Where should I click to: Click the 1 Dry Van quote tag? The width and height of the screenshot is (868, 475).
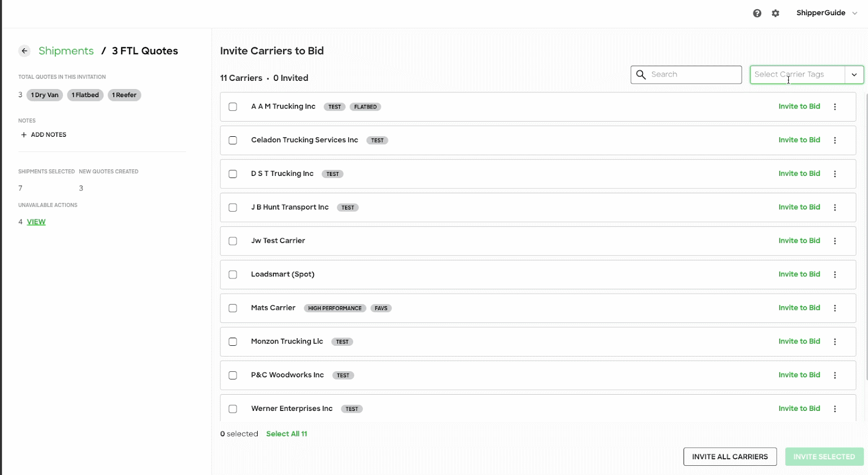click(x=45, y=95)
